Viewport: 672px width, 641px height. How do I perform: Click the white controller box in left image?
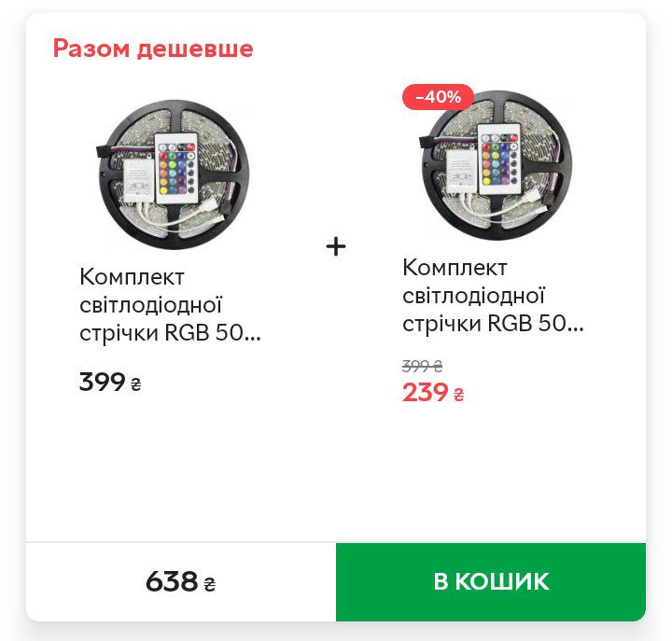click(x=139, y=181)
